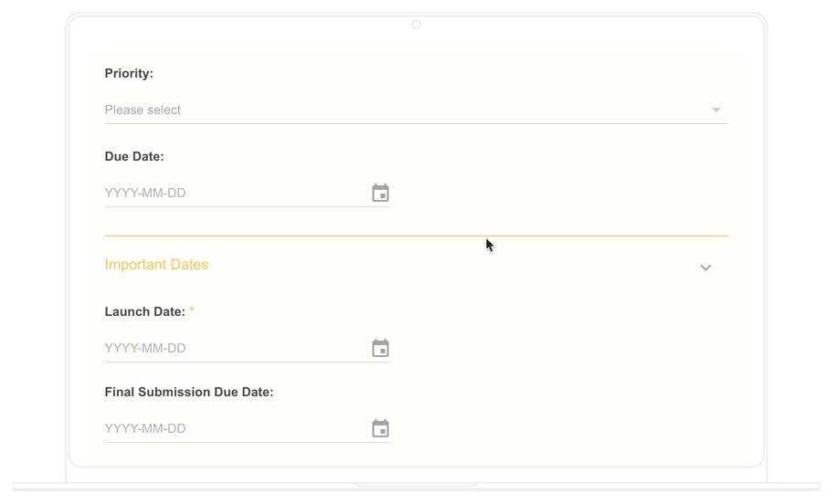Open the Final Submission Due Date calendar icon
836x504 pixels.
pos(380,428)
